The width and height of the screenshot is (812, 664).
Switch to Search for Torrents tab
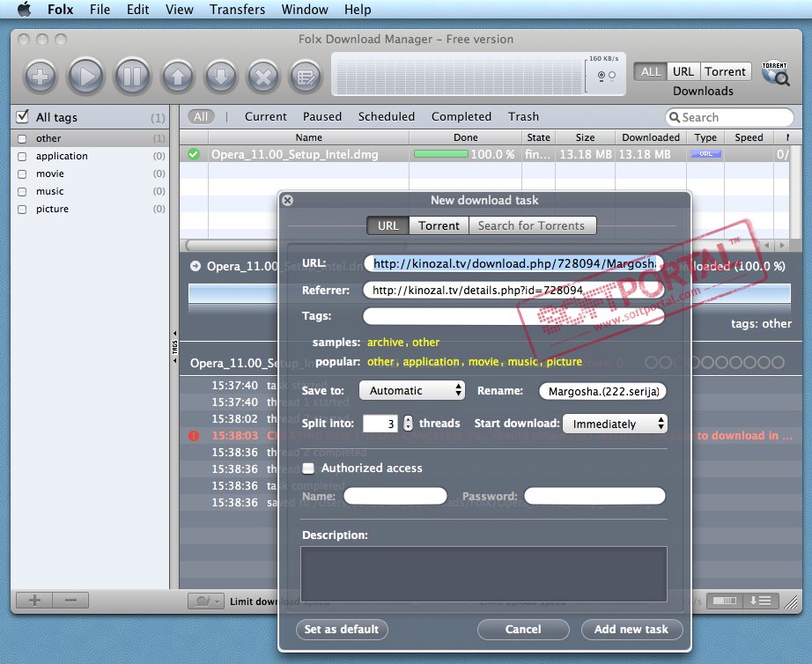coord(531,225)
